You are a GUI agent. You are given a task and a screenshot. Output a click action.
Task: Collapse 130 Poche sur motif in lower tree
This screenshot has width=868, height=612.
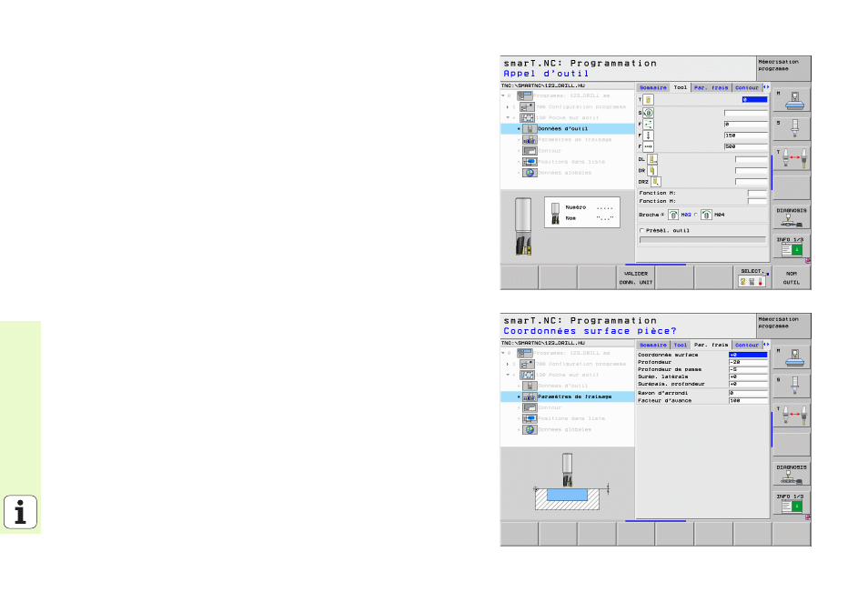[x=508, y=376]
